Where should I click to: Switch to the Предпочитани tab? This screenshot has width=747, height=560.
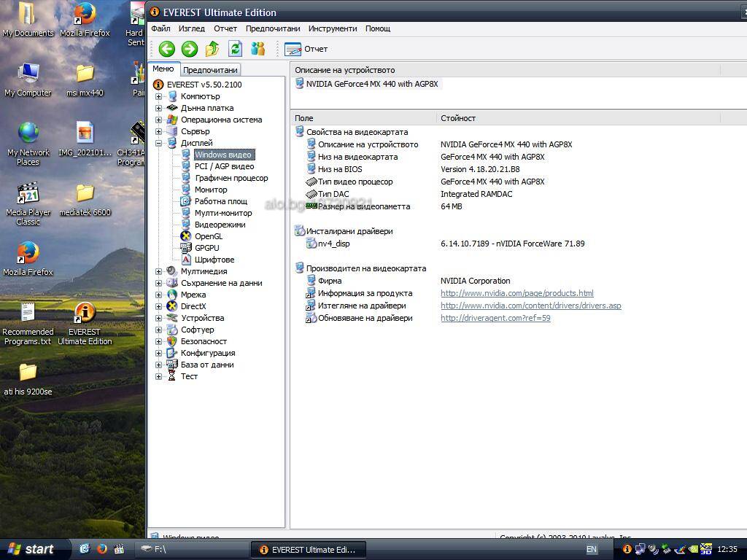210,70
